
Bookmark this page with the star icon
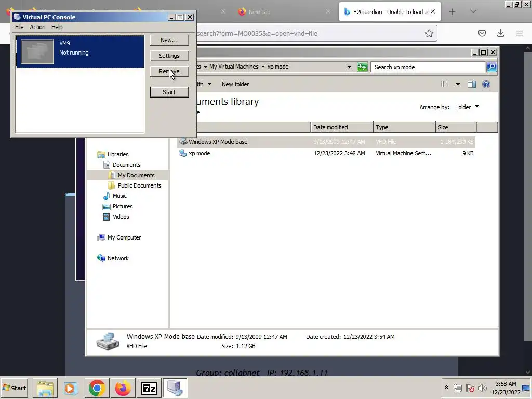pyautogui.click(x=429, y=33)
